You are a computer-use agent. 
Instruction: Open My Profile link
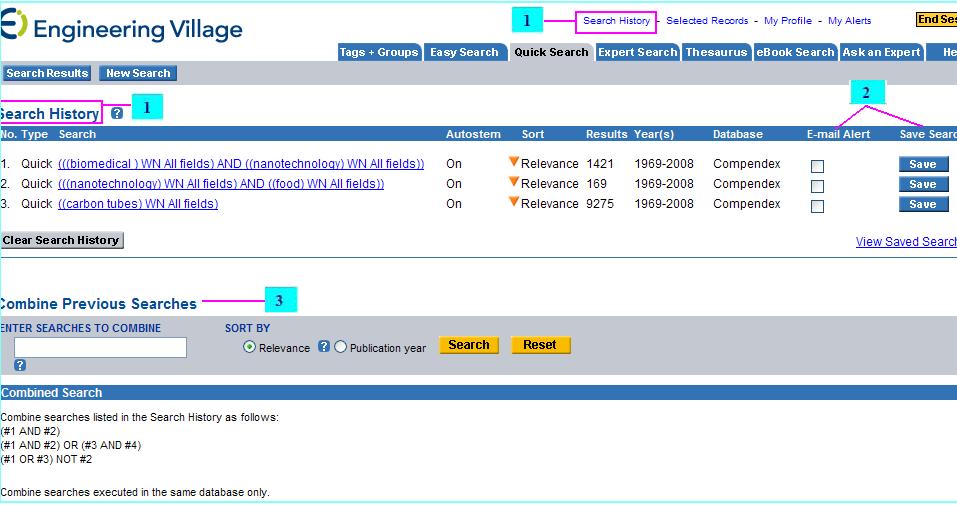tap(788, 21)
